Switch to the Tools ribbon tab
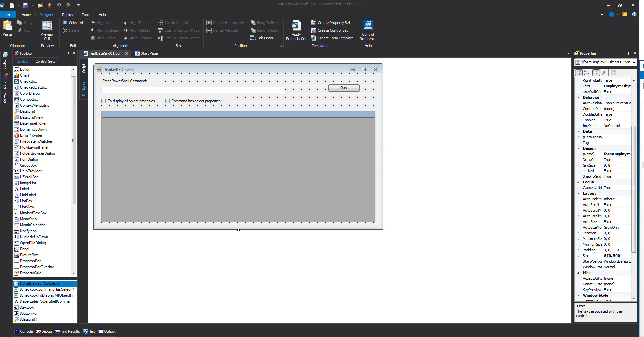Image resolution: width=644 pixels, height=337 pixels. click(86, 15)
